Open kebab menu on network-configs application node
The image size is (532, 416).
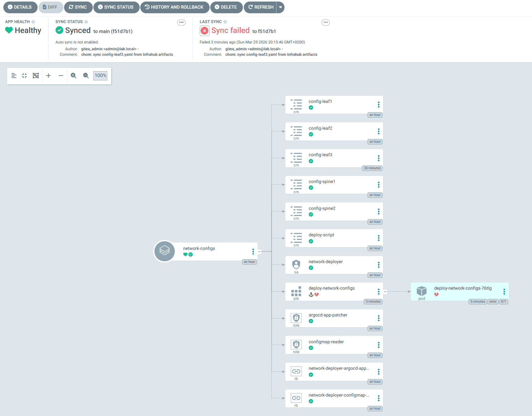click(x=253, y=251)
